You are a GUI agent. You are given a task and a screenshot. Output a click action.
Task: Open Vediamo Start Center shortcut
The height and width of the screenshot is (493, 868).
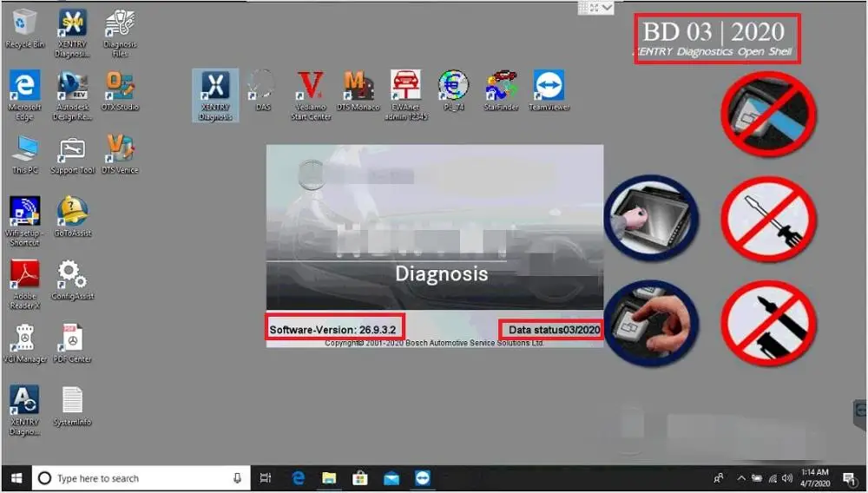click(311, 95)
